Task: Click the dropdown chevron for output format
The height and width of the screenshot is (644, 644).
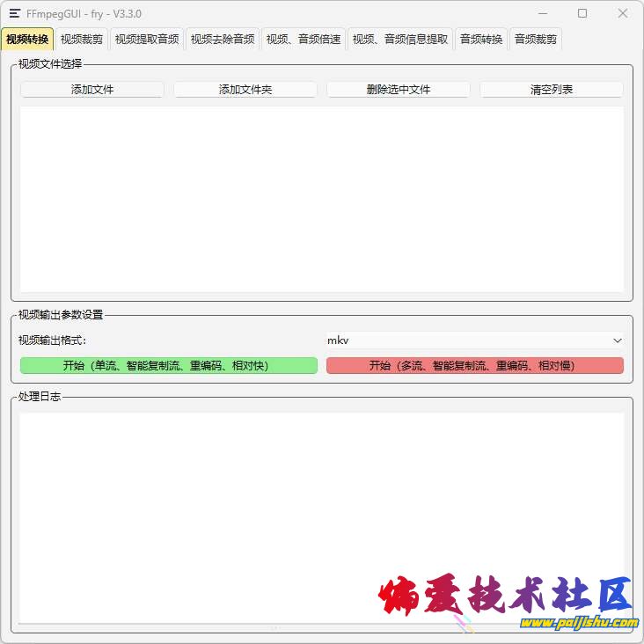Action: tap(617, 340)
